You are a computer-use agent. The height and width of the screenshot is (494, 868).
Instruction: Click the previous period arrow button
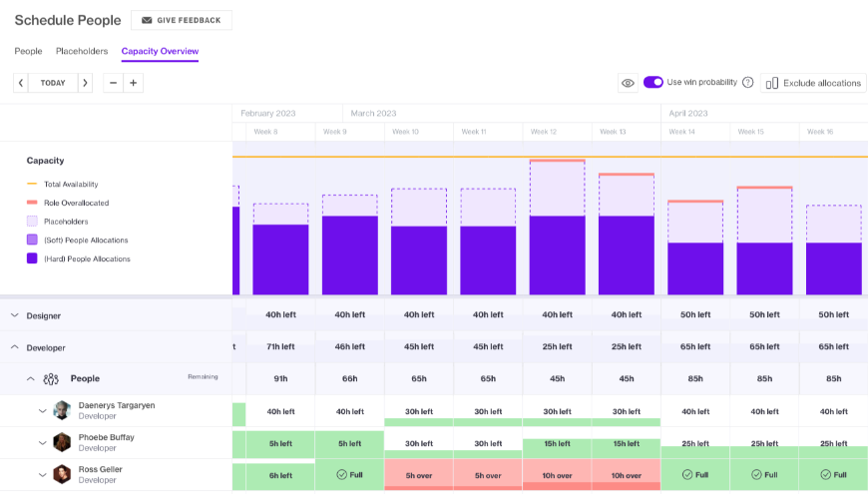(x=21, y=83)
